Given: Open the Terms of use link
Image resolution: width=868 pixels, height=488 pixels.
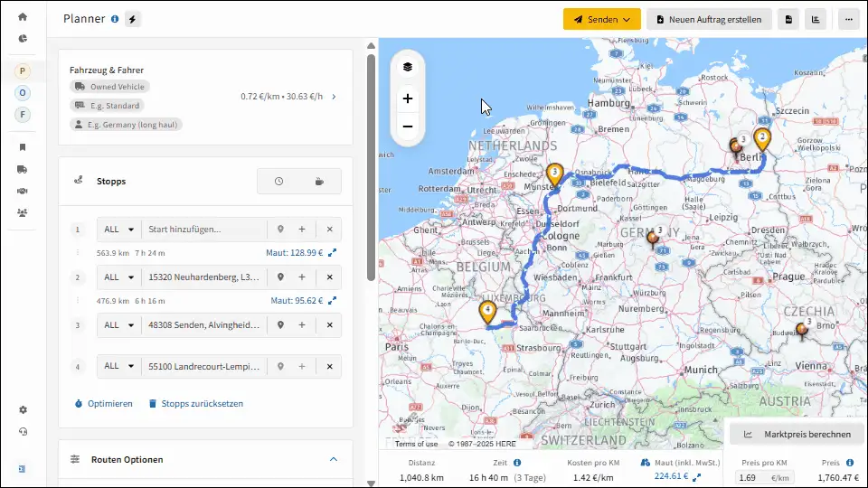Looking at the screenshot, I should pyautogui.click(x=416, y=444).
